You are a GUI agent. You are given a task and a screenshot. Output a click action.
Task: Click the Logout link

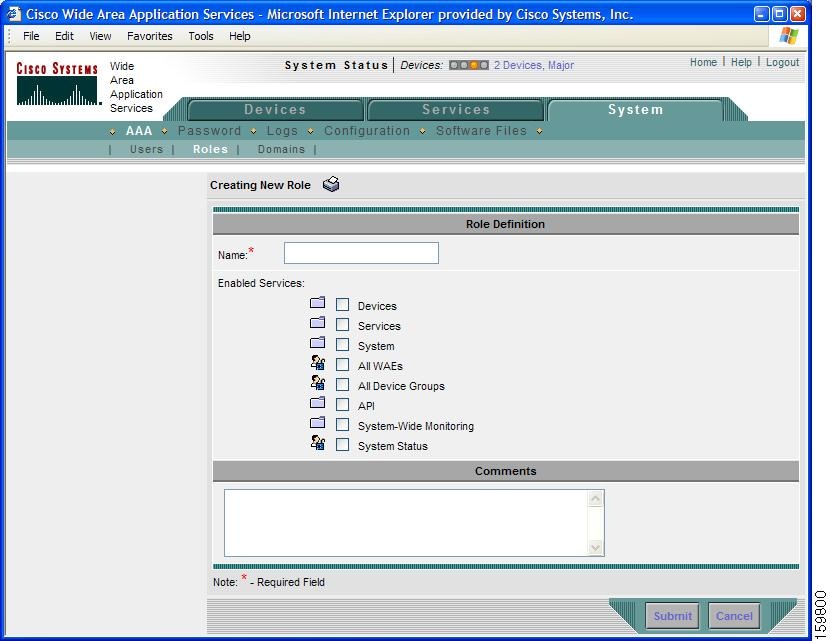point(782,62)
